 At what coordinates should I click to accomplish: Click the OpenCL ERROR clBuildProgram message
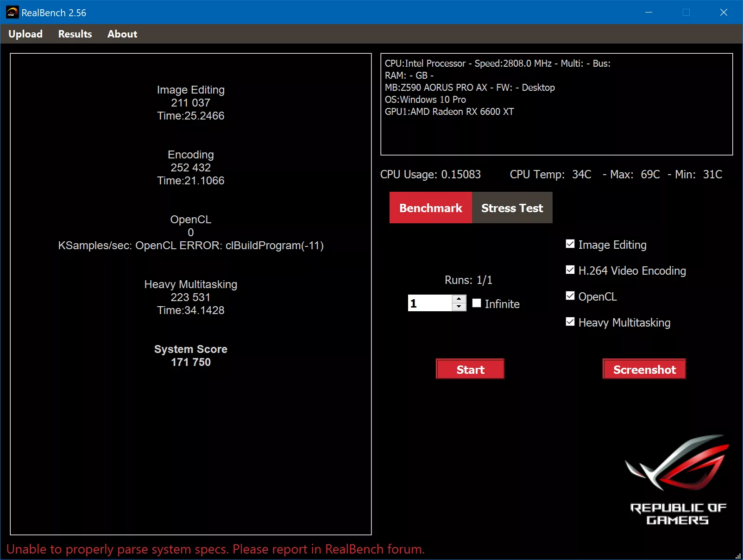[x=191, y=245]
